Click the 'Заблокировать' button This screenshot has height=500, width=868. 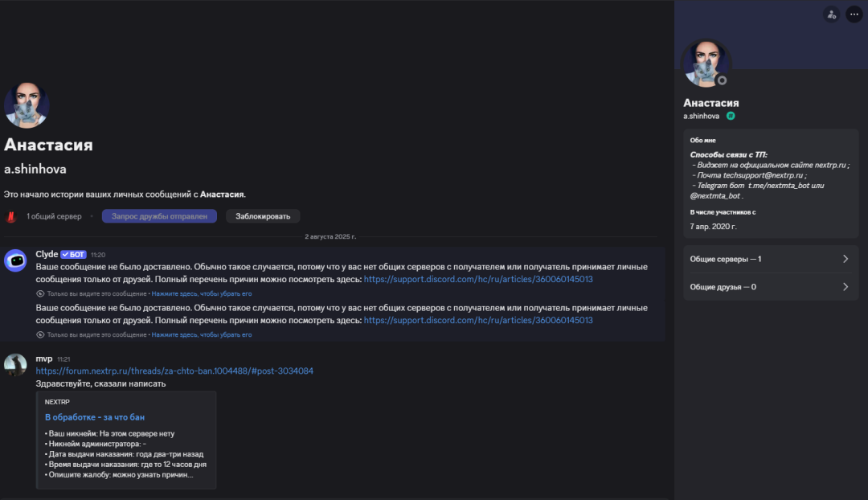point(263,216)
